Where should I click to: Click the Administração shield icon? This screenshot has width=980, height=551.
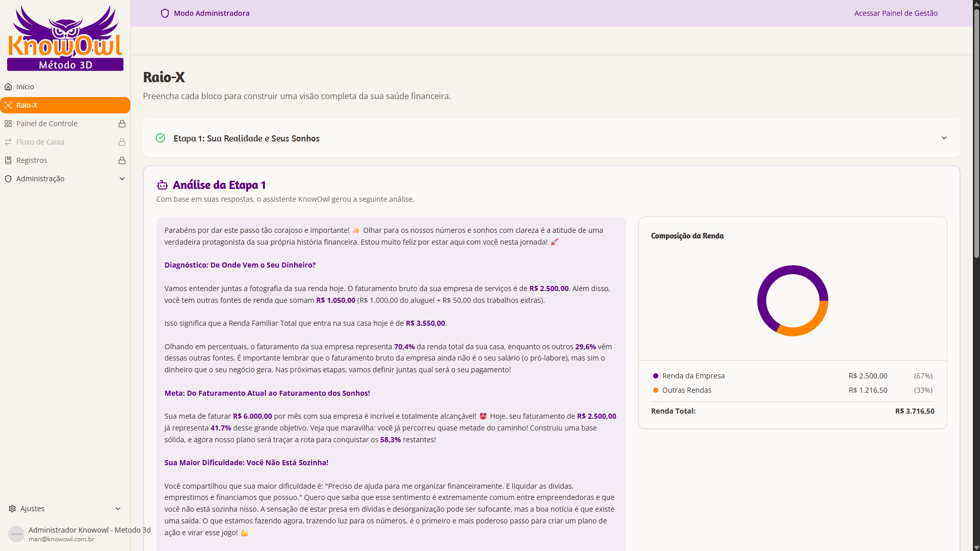tap(8, 178)
